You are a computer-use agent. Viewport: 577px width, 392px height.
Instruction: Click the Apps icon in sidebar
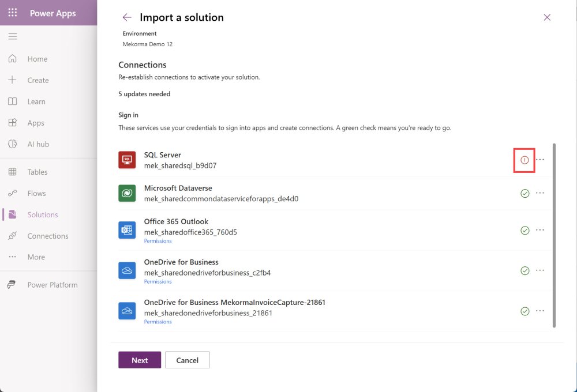[13, 122]
